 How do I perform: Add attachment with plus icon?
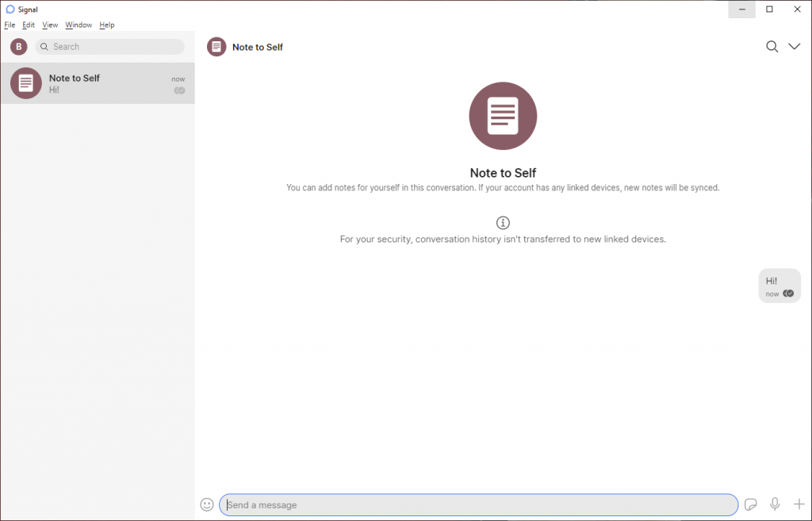coord(799,504)
